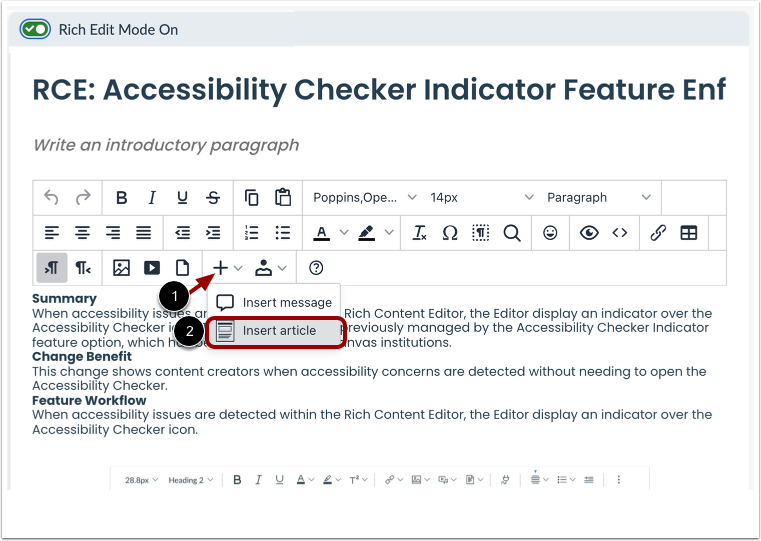
Task: Toggle Italic in the bottom toolbar
Action: pyautogui.click(x=259, y=480)
